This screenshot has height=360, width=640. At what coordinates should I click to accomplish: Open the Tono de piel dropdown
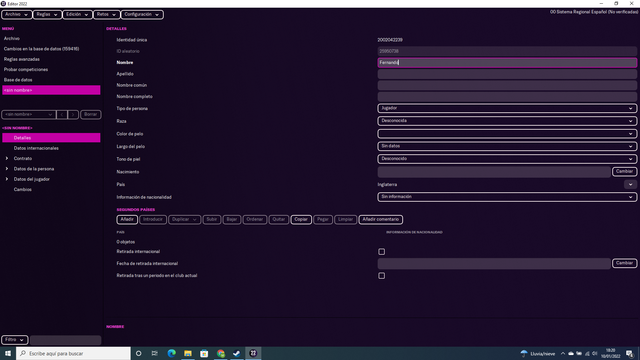point(507,159)
